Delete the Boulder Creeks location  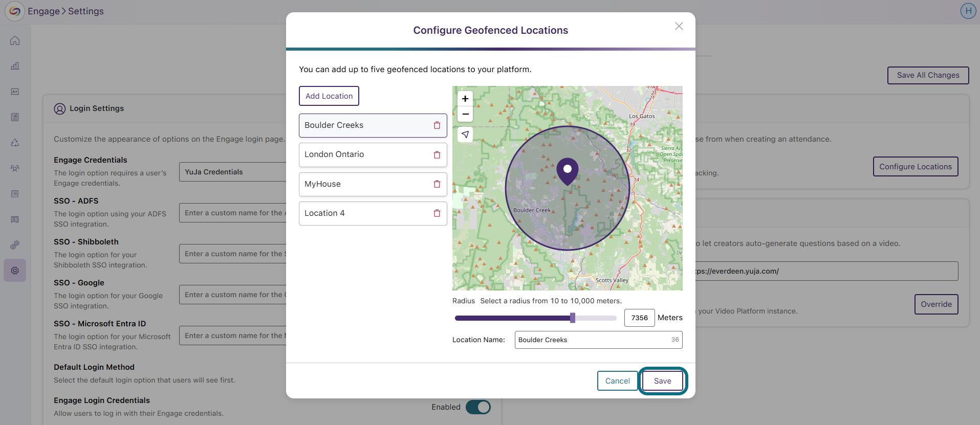[x=437, y=125]
